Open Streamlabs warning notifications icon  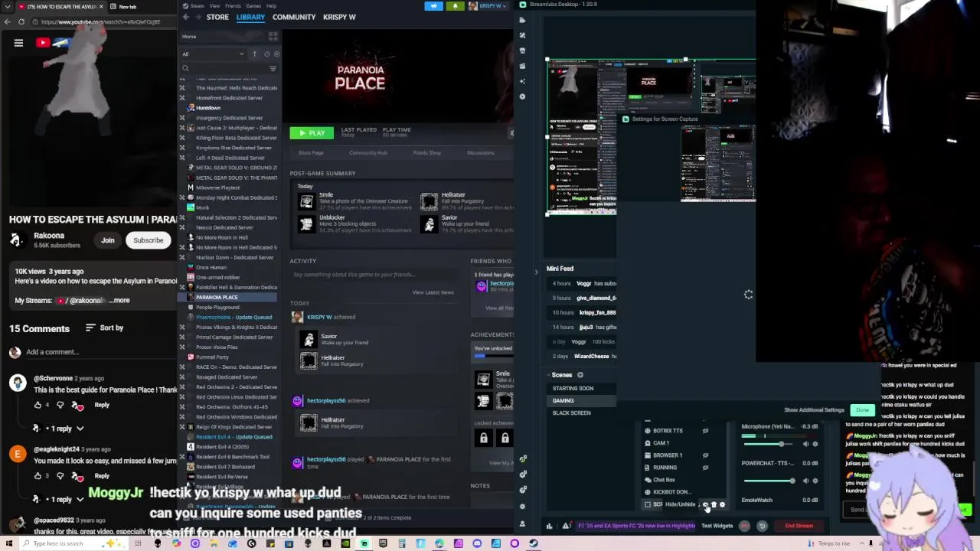566,526
